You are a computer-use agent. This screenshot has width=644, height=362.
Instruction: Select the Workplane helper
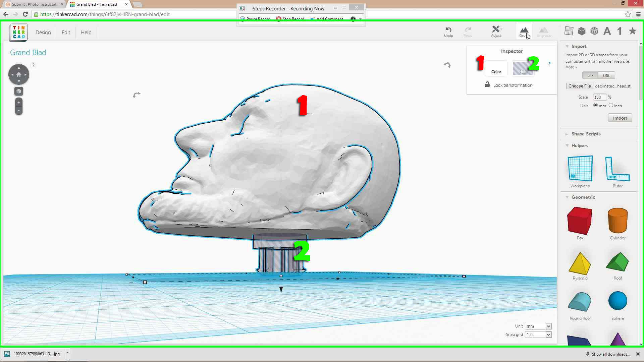pos(580,172)
